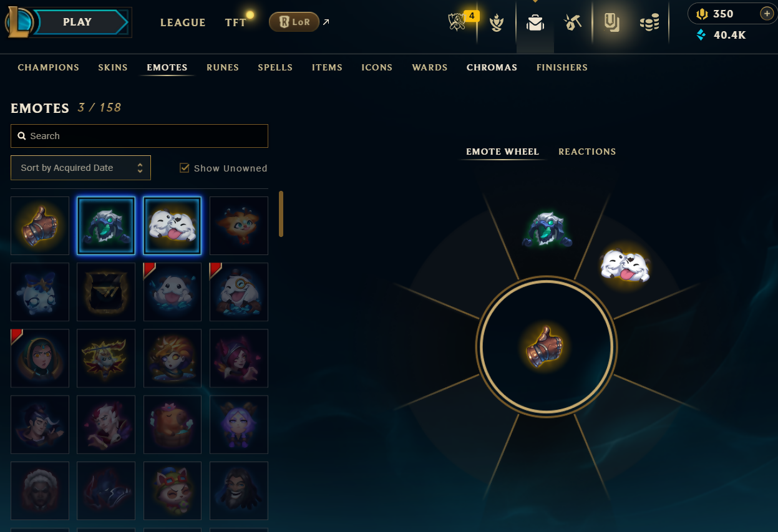Open the Loot icon beside Crafting
Screen dimensions: 778x532
point(611,23)
